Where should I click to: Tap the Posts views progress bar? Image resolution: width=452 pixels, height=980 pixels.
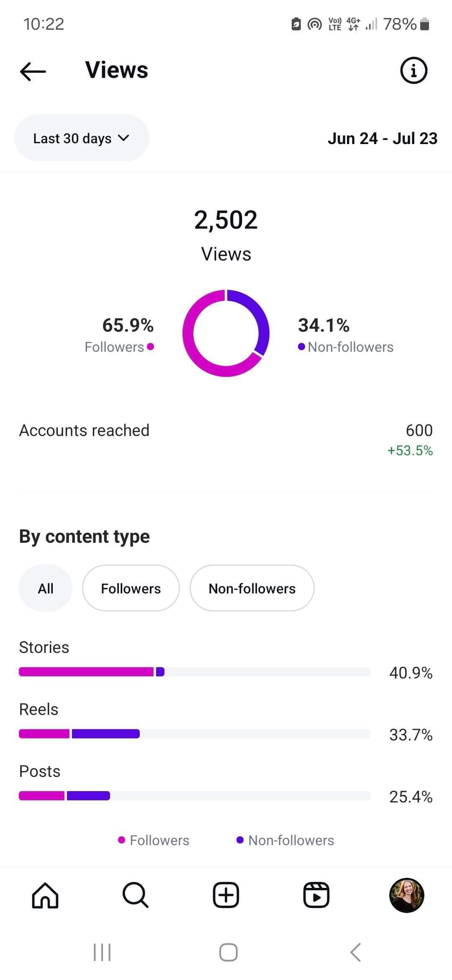[195, 796]
